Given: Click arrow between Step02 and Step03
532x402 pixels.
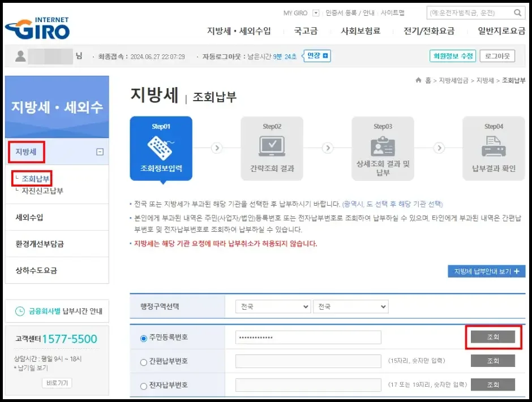Looking at the screenshot, I should point(328,148).
